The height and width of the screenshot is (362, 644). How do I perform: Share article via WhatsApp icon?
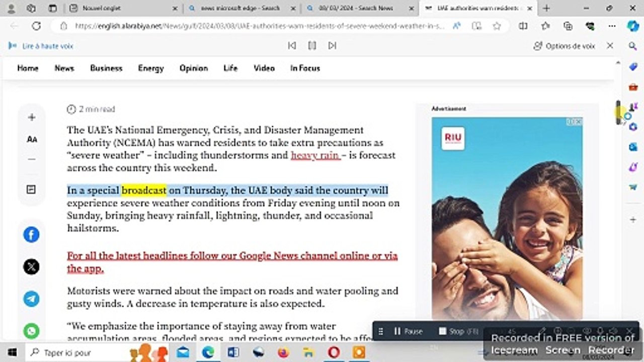tap(31, 331)
